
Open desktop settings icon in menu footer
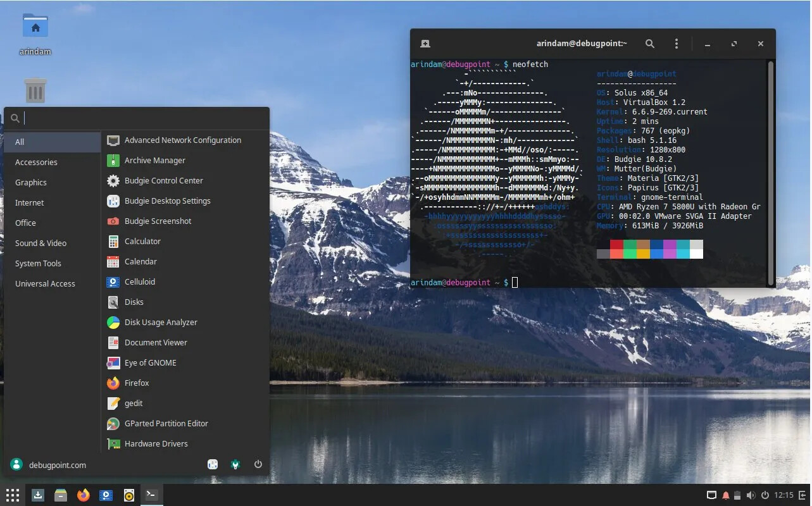[x=213, y=464]
